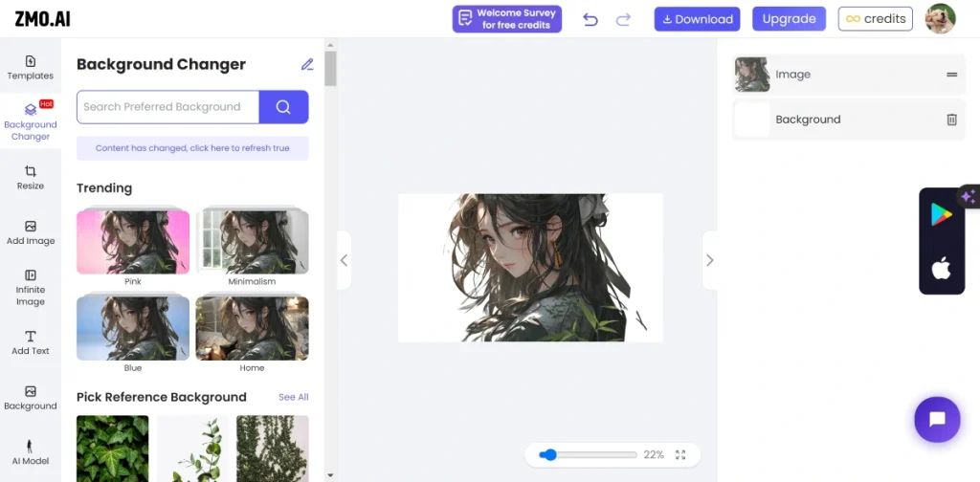Screen dimensions: 980x482
Task: Apply the Pink trending background
Action: point(132,242)
